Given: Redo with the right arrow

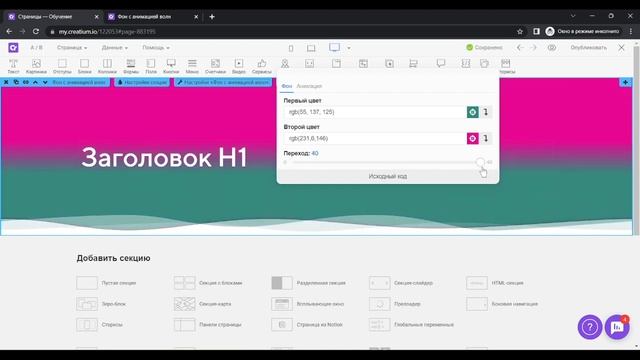Looking at the screenshot, I should [533, 48].
